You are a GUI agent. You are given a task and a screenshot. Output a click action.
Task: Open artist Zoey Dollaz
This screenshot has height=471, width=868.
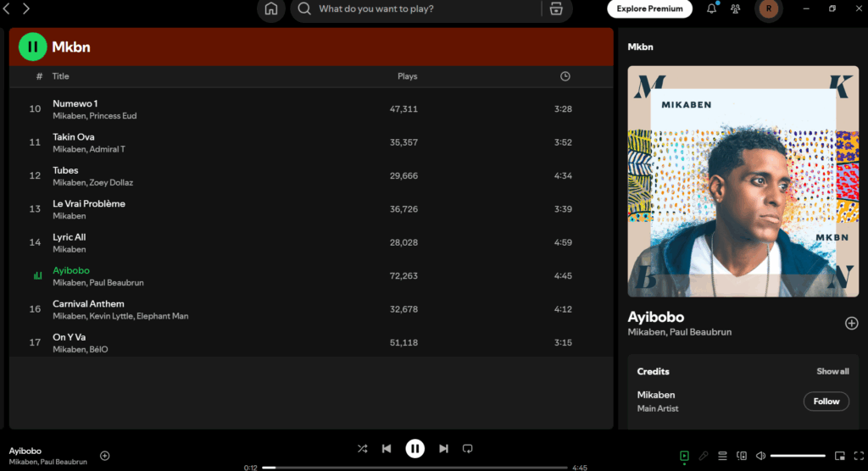coord(111,183)
